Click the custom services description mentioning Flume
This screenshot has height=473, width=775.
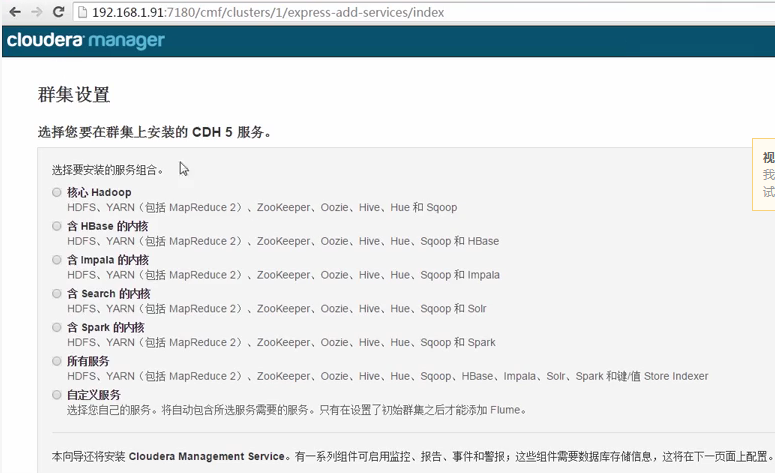[297, 410]
